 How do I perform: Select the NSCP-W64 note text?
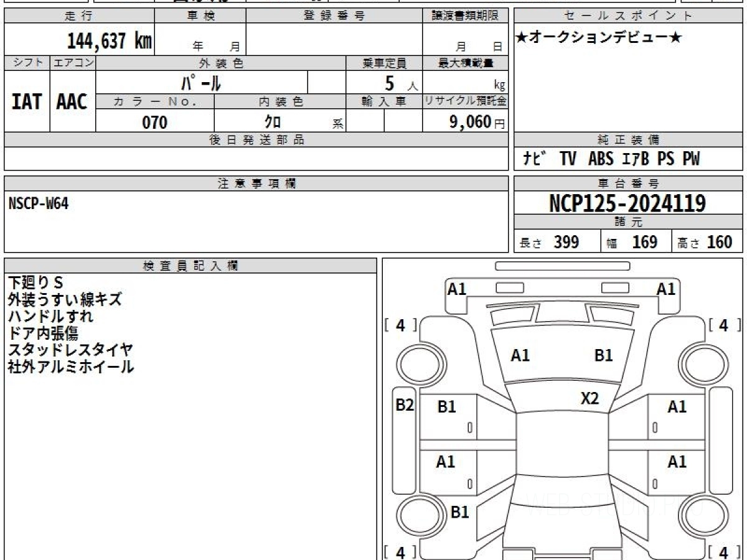coord(39,203)
